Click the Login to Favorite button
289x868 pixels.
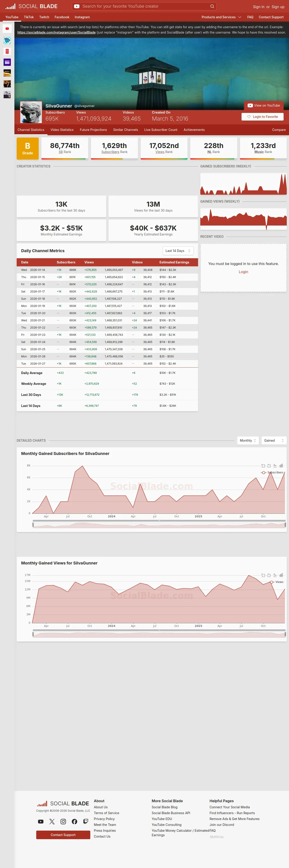[x=262, y=116]
